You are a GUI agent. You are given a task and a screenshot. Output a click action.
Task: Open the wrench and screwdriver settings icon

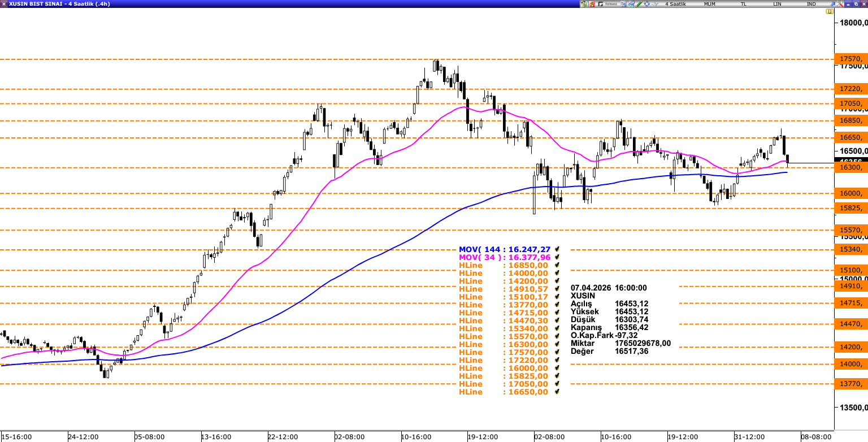pos(840,4)
